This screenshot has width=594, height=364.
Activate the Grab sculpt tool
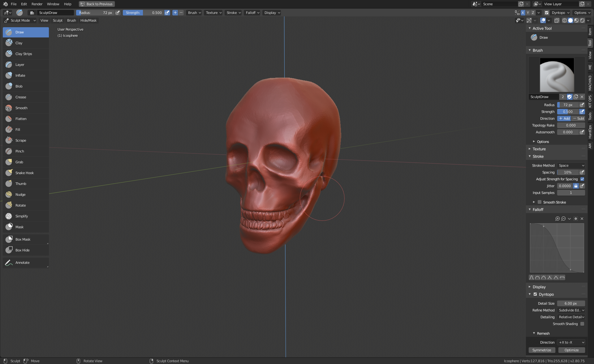tap(19, 162)
